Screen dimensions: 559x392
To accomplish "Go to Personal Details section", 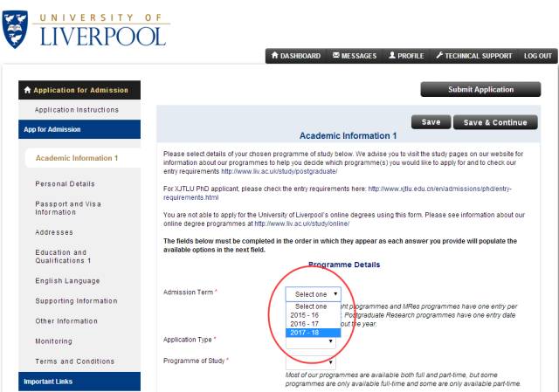I will [x=65, y=184].
